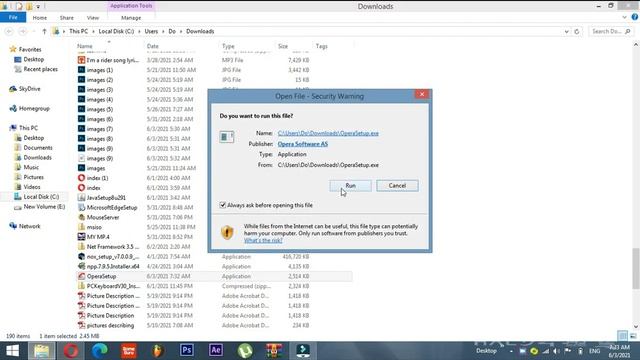Select Network in the navigation pane
This screenshot has width=640, height=360.
[25, 226]
